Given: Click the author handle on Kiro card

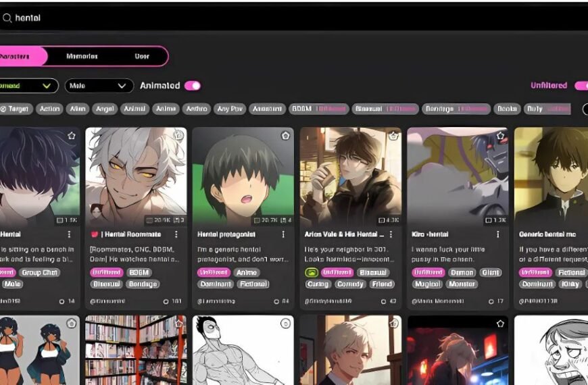Looking at the screenshot, I should coord(438,301).
